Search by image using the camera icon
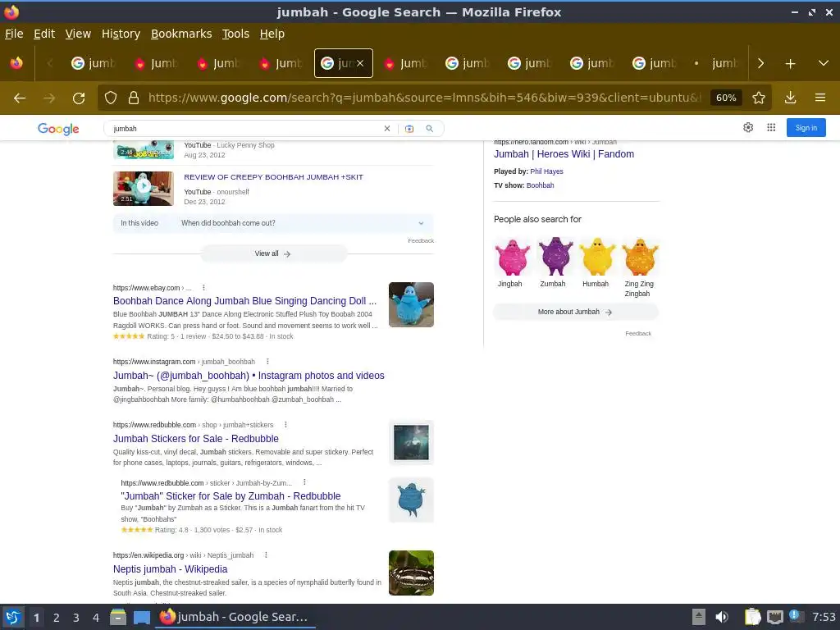This screenshot has height=630, width=840. click(409, 129)
